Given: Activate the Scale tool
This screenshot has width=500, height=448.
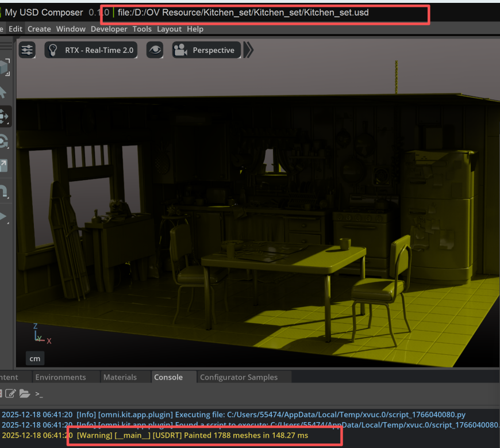Looking at the screenshot, I should (x=5, y=166).
